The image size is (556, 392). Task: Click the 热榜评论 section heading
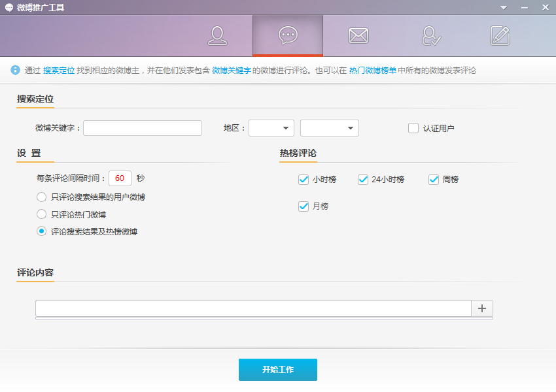pyautogui.click(x=298, y=153)
